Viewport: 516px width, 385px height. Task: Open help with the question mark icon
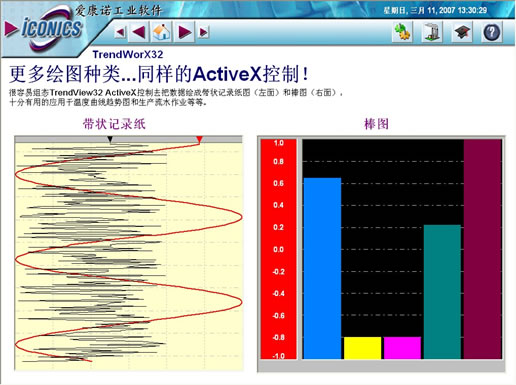(492, 32)
